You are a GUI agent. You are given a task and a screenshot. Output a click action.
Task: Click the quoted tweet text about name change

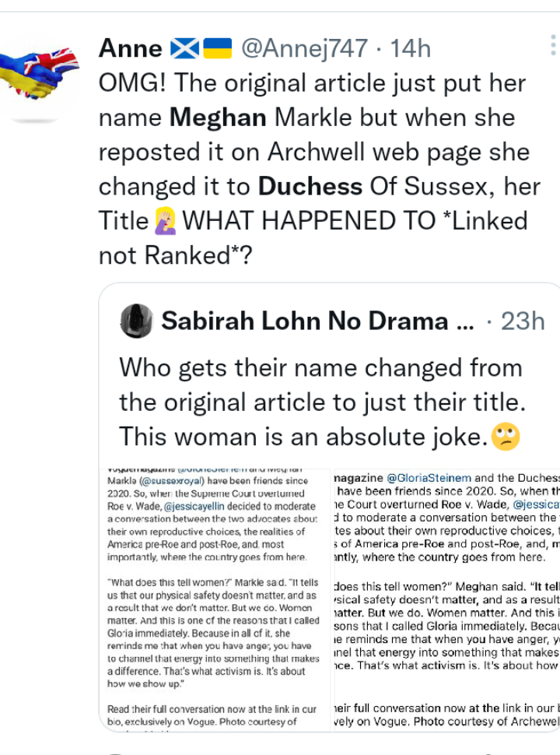tap(320, 402)
